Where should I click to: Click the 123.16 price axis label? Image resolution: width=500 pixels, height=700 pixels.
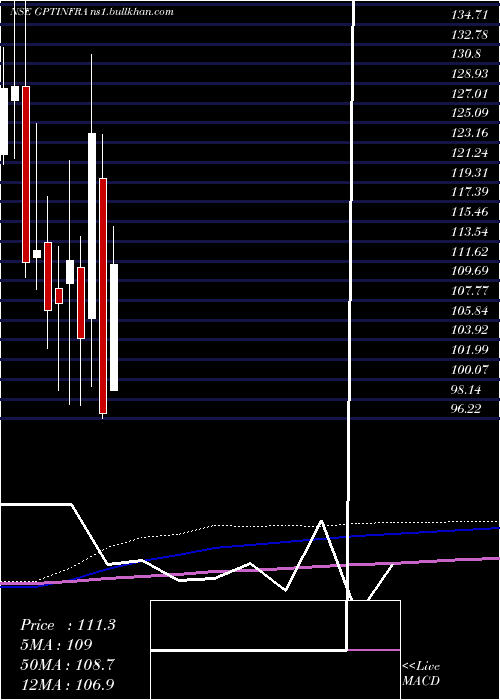(469, 133)
